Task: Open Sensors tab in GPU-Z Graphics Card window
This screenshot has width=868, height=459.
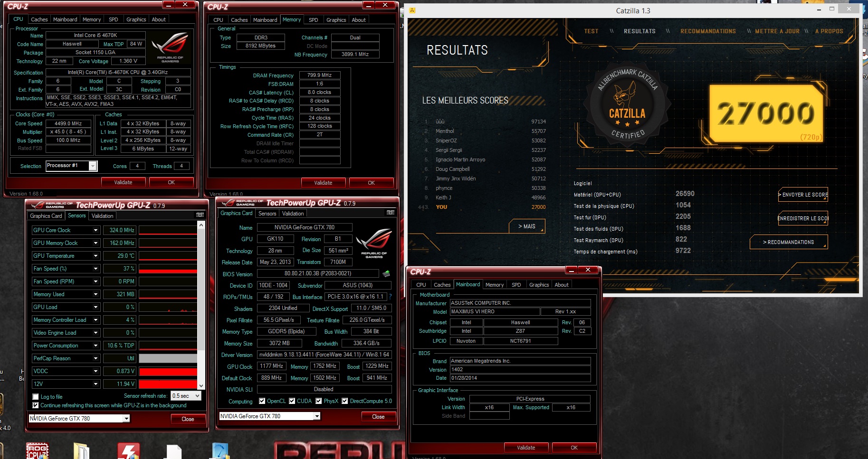Action: (267, 214)
